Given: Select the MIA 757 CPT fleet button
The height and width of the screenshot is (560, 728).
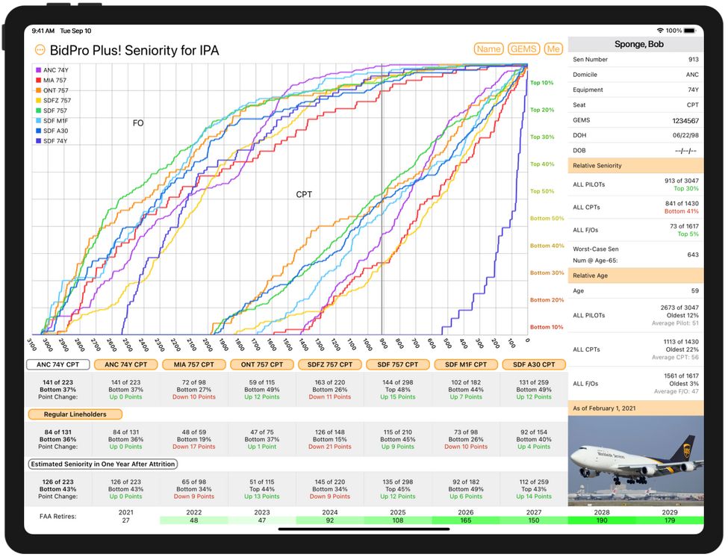Looking at the screenshot, I should pyautogui.click(x=193, y=364).
